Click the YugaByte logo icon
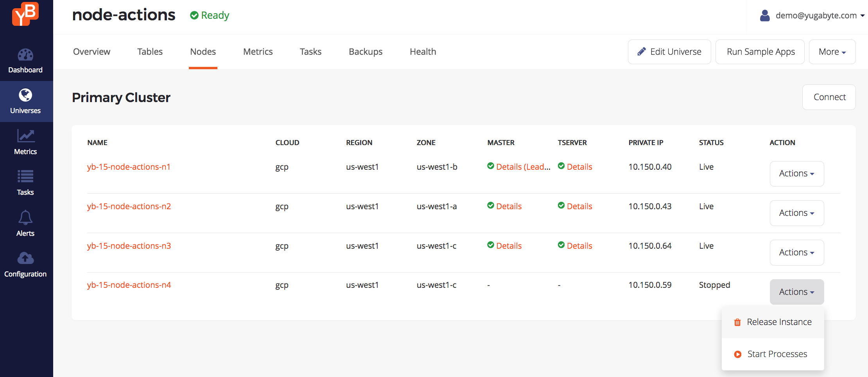868x377 pixels. [x=25, y=14]
